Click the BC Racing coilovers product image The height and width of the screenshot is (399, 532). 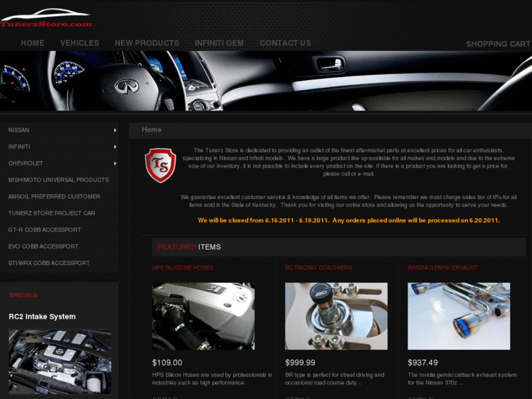(x=336, y=316)
